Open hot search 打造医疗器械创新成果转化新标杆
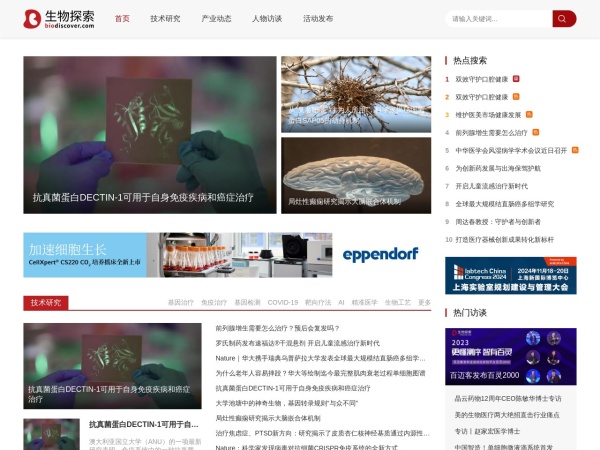This screenshot has height=450, width=600. pos(504,240)
